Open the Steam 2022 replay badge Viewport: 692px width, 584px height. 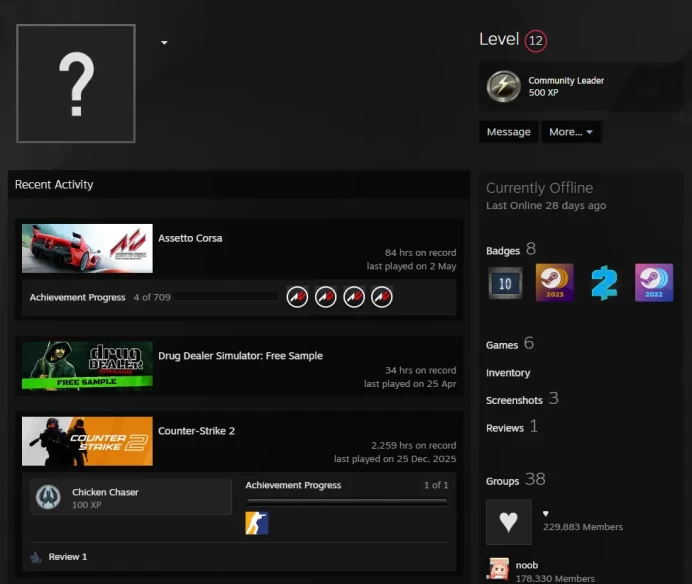[x=654, y=283]
